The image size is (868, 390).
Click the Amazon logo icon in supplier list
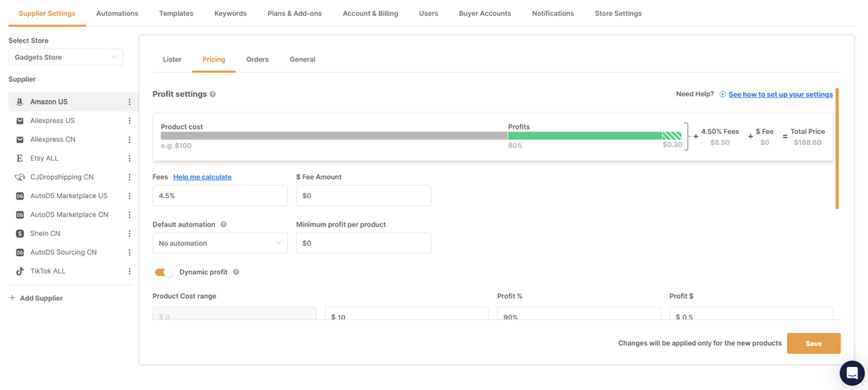[20, 102]
